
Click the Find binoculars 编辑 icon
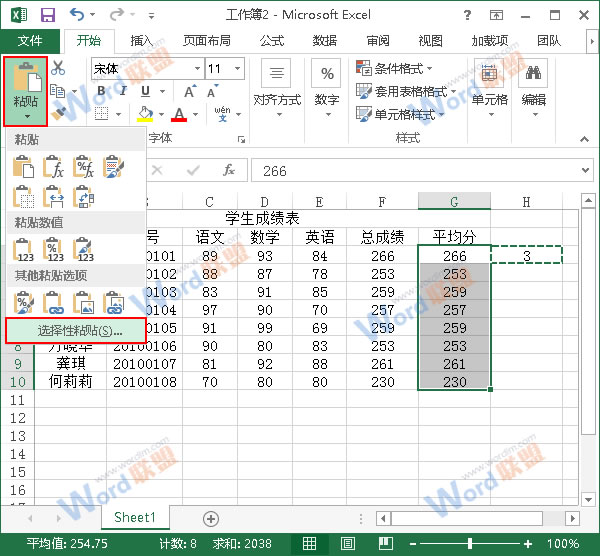pyautogui.click(x=533, y=72)
